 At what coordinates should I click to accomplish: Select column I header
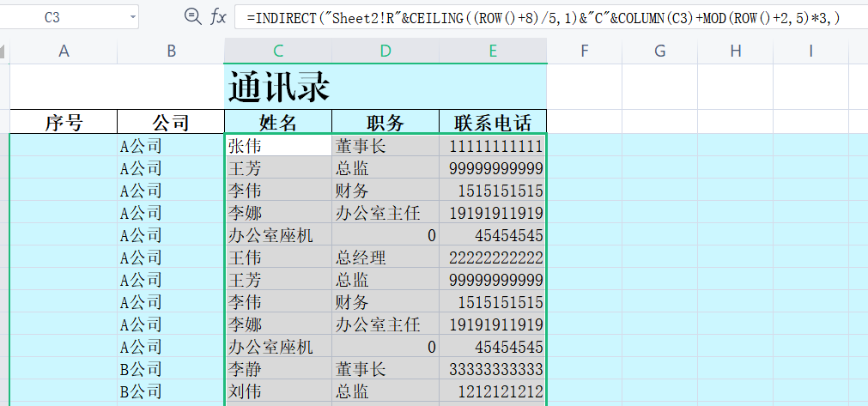point(811,51)
